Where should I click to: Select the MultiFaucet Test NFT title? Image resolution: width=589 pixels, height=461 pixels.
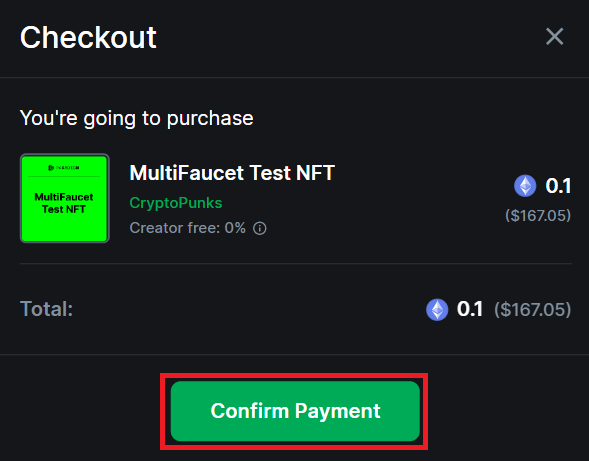point(232,173)
